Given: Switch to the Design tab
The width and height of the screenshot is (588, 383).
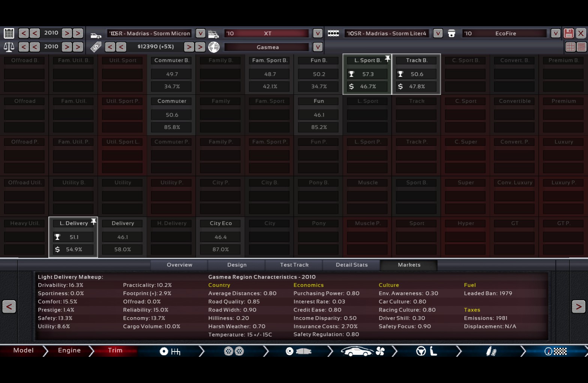Looking at the screenshot, I should coord(237,265).
